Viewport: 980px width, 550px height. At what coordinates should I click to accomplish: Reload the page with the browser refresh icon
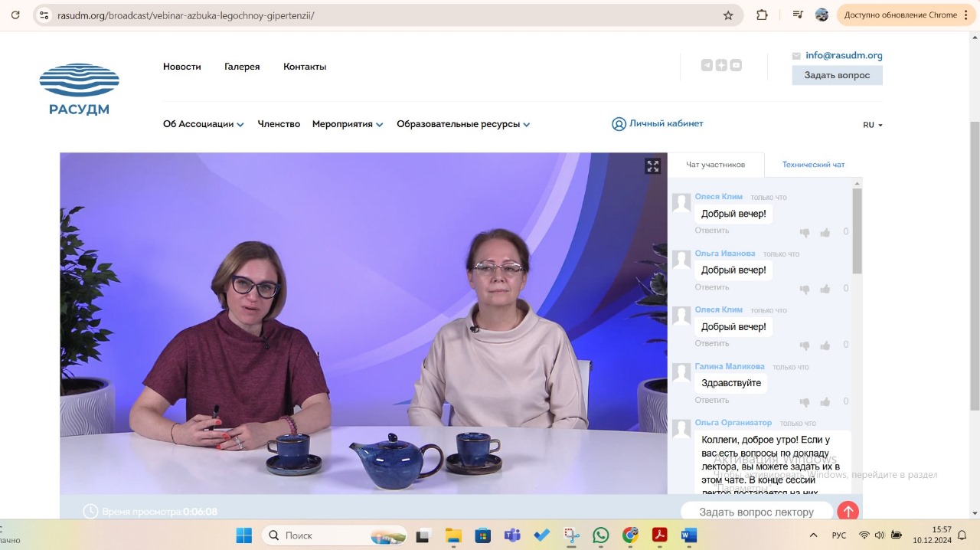15,15
